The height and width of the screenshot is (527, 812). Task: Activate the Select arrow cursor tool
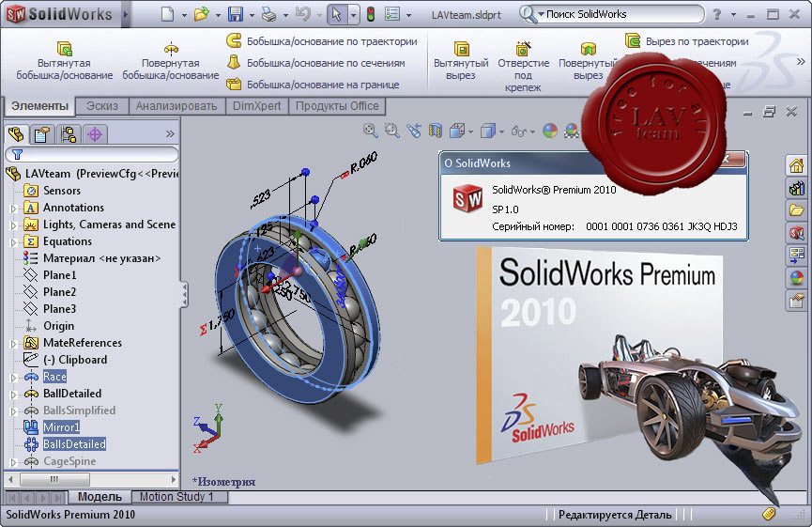[337, 14]
